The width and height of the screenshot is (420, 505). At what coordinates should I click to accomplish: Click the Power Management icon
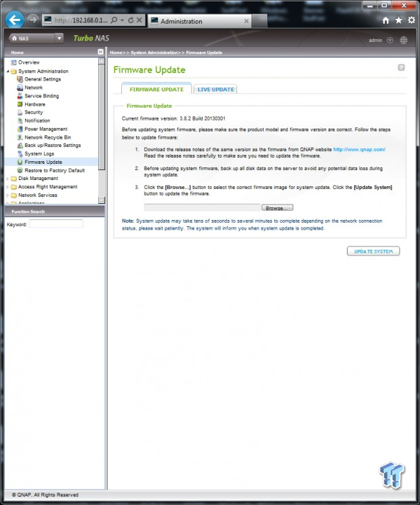pyautogui.click(x=20, y=129)
